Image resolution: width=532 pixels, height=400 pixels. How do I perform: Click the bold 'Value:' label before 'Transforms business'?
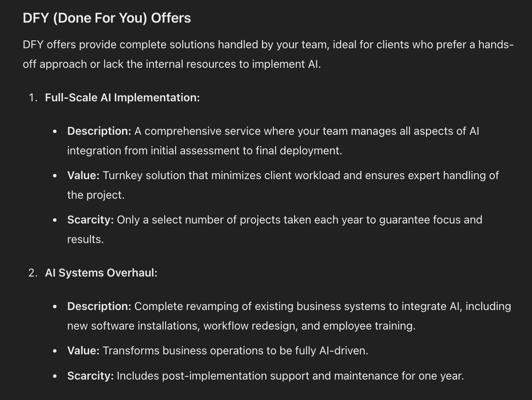[83, 351]
